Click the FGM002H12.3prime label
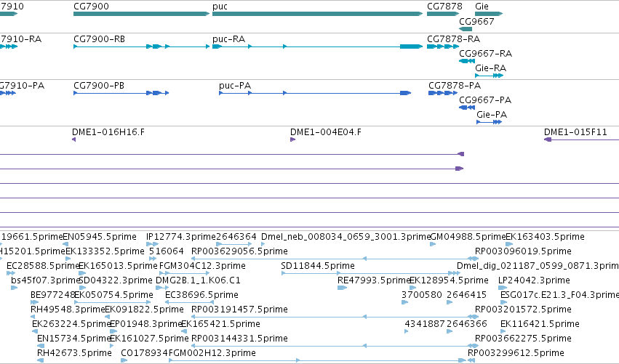 click(x=212, y=353)
